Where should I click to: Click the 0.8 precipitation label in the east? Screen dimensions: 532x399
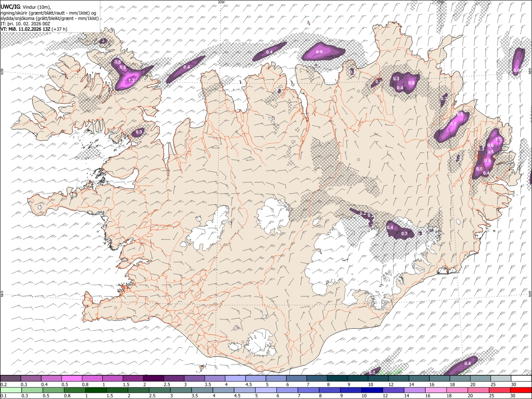(x=460, y=114)
